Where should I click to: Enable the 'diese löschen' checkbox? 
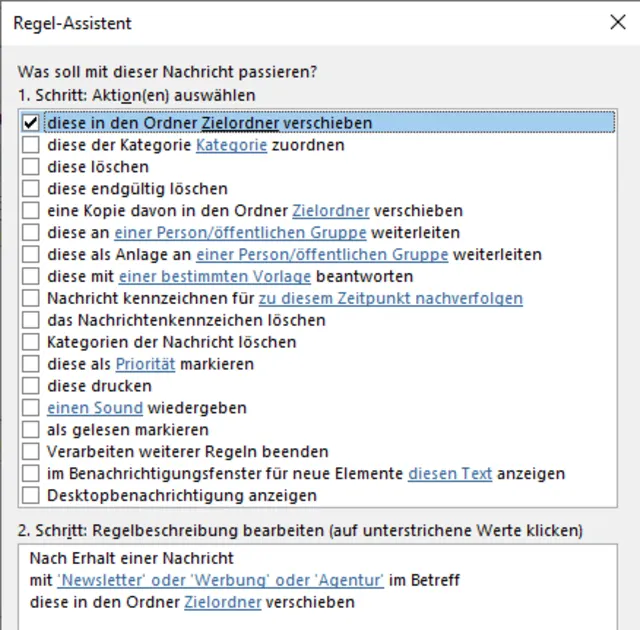point(30,167)
